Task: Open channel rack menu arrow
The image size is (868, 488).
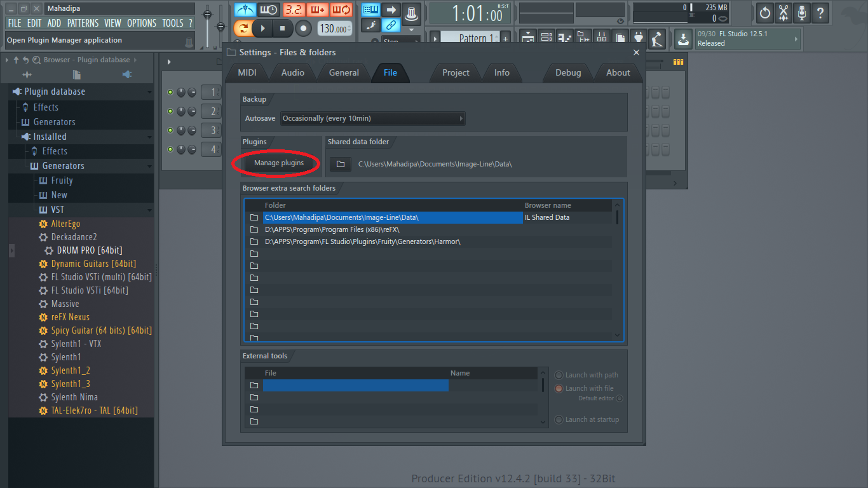Action: (169, 62)
